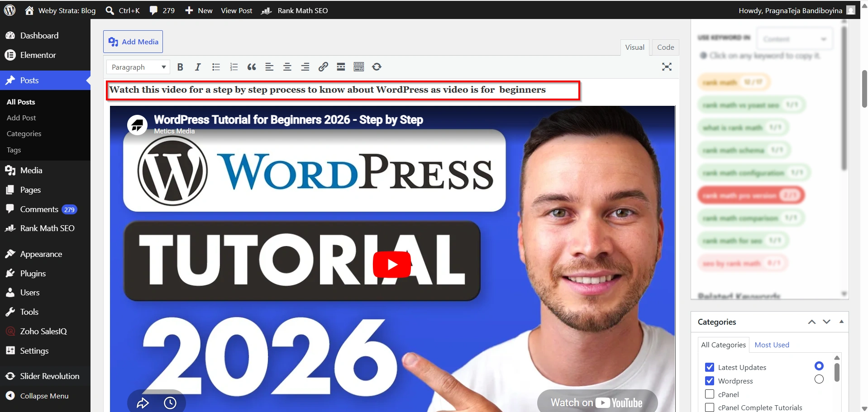Switch to the Most Used categories tab
This screenshot has width=868, height=412.
click(x=772, y=345)
